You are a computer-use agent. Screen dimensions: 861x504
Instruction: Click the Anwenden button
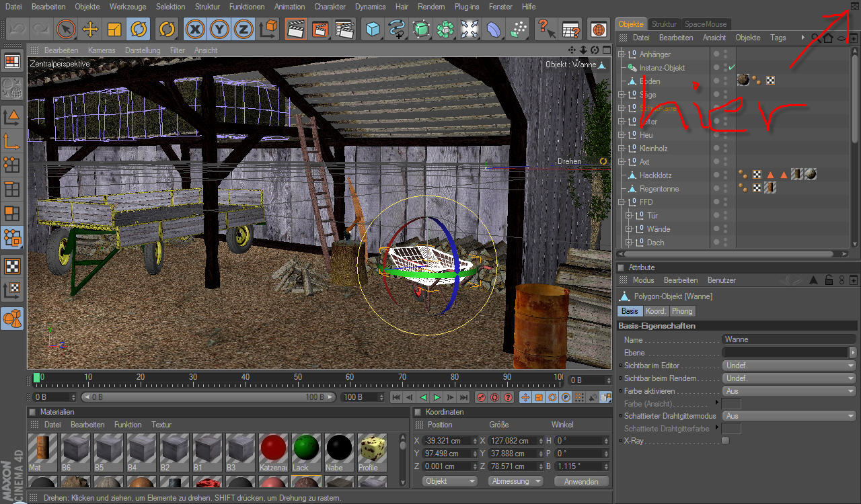click(581, 481)
